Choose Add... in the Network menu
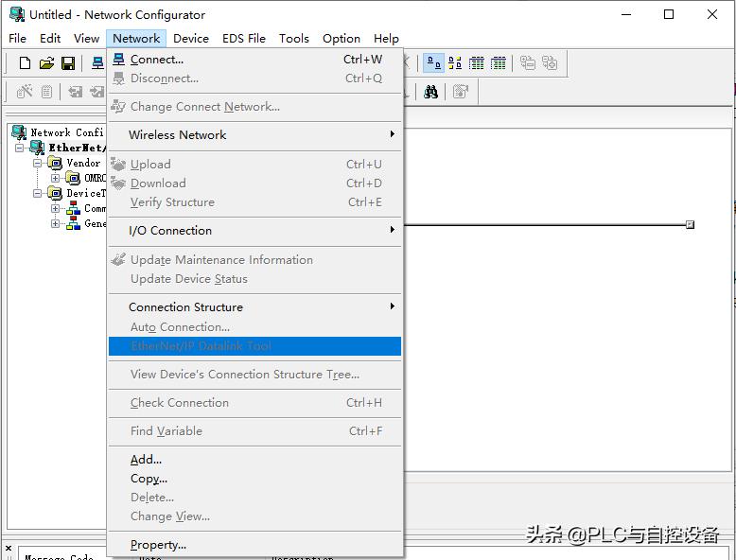 click(146, 460)
